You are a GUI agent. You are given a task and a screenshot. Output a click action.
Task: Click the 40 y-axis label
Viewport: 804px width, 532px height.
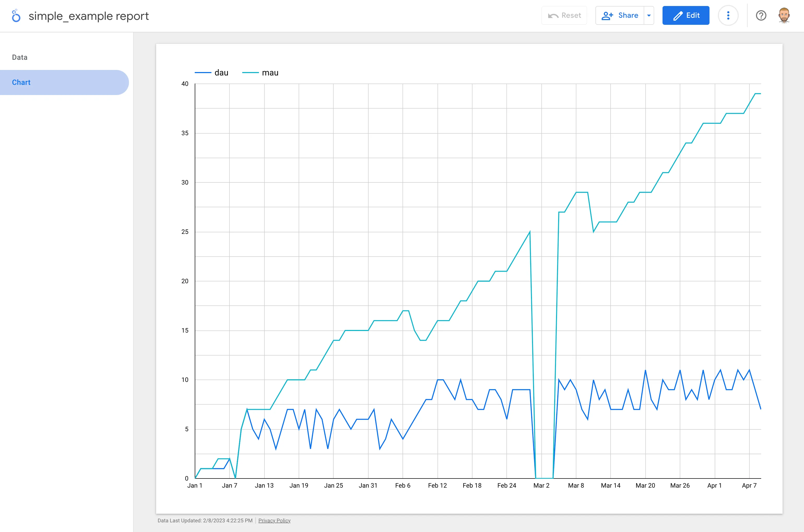[185, 84]
